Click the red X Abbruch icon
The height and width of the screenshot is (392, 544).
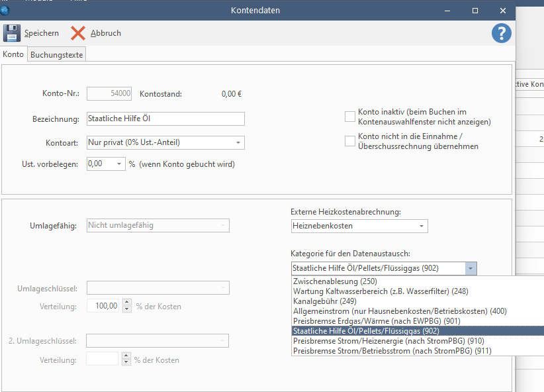coord(78,33)
